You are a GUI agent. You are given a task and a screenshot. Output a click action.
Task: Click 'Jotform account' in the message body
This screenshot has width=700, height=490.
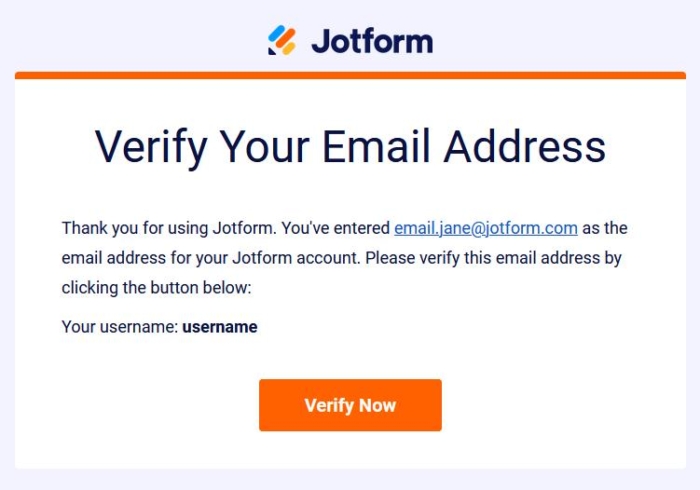pyautogui.click(x=295, y=258)
